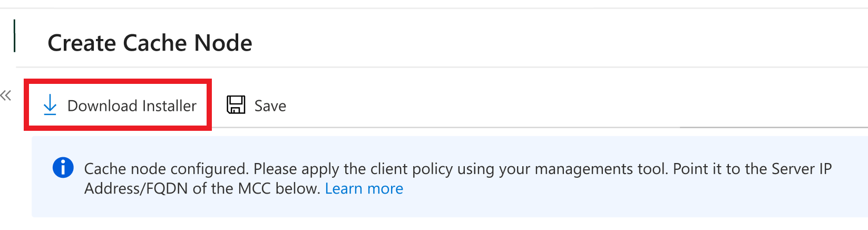Click the floppy disk Save icon
Image resolution: width=868 pixels, height=230 pixels.
click(236, 105)
